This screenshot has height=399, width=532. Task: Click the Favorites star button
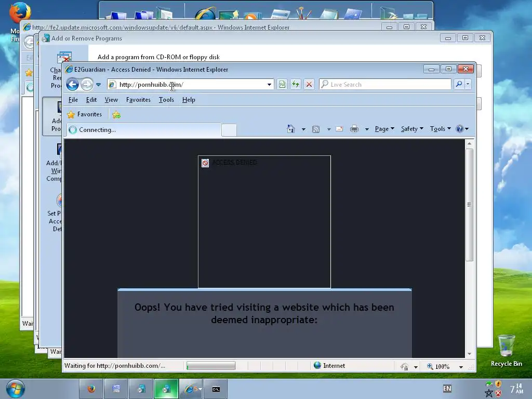pyautogui.click(x=85, y=114)
